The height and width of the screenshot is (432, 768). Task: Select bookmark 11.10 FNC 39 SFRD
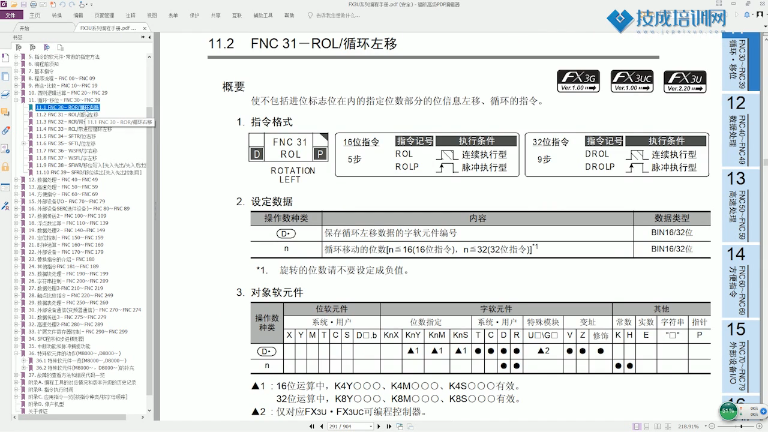[88, 172]
